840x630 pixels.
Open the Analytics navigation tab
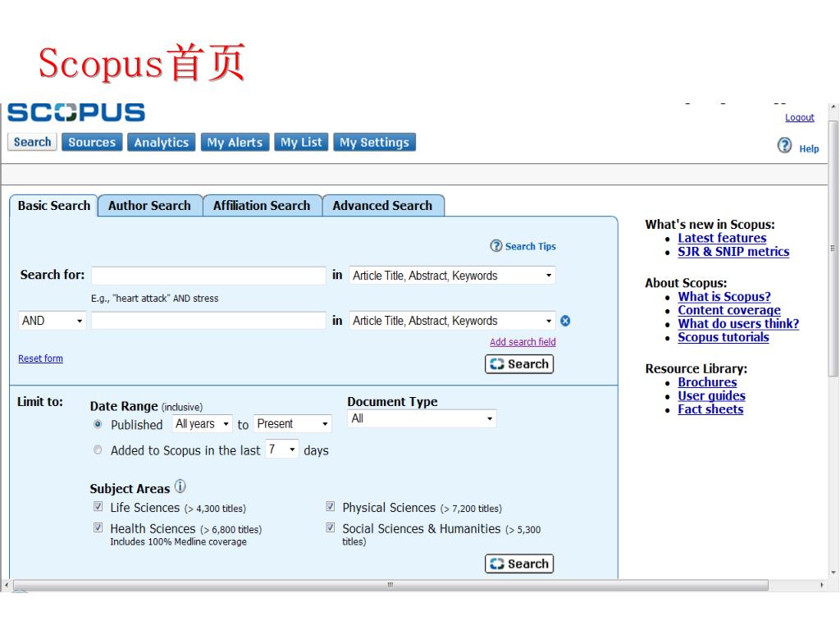162,143
